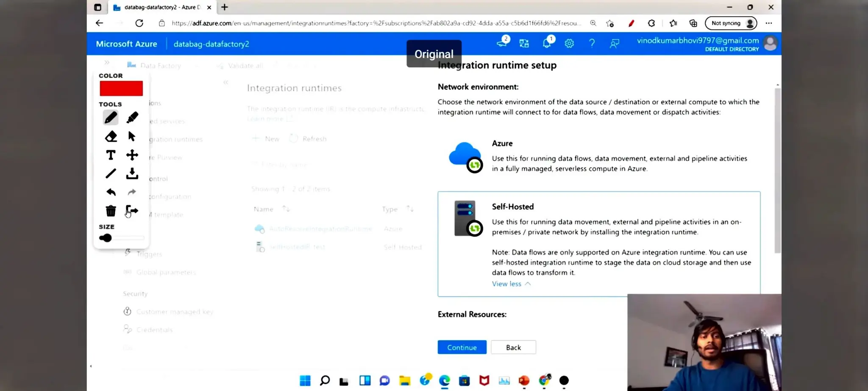Select the highlighter marker tool
868x391 pixels.
click(132, 117)
